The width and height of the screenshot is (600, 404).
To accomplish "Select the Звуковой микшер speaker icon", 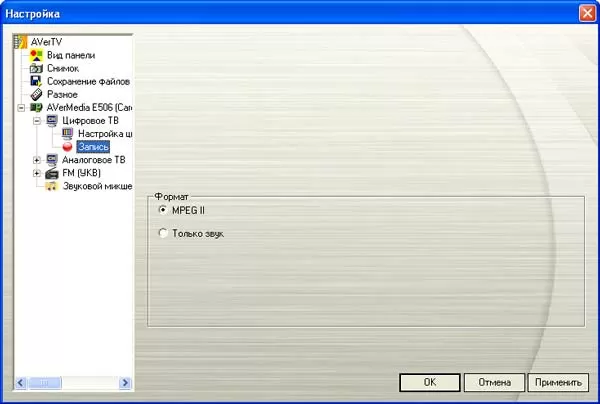I will coord(52,185).
